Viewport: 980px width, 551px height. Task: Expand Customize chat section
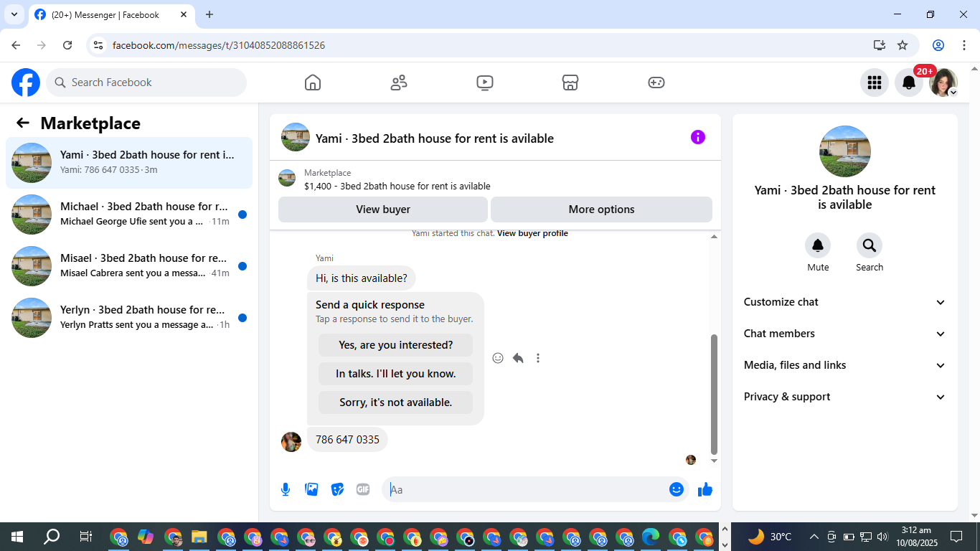[x=845, y=302]
